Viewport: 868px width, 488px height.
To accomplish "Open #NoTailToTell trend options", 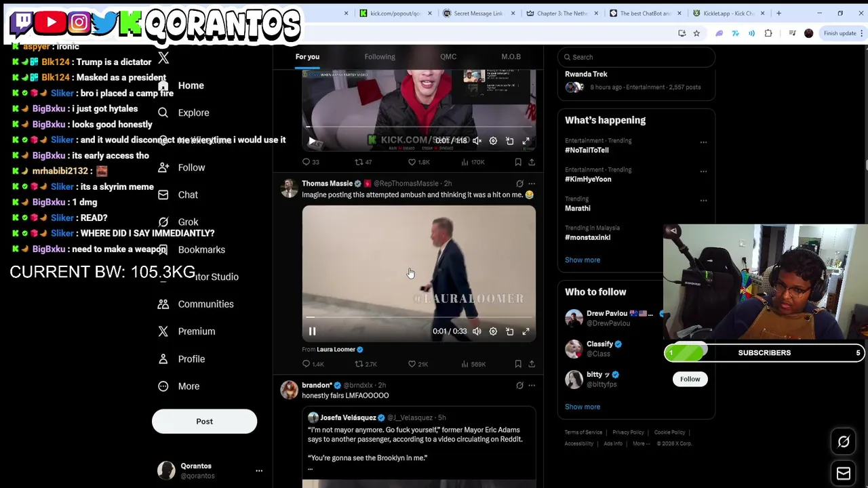I will 703,142.
